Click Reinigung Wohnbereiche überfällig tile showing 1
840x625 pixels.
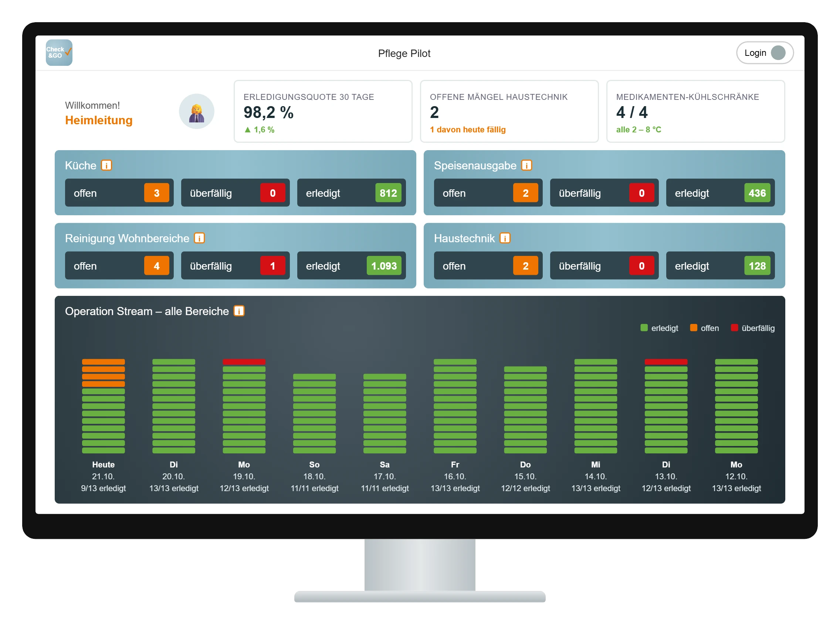point(235,266)
